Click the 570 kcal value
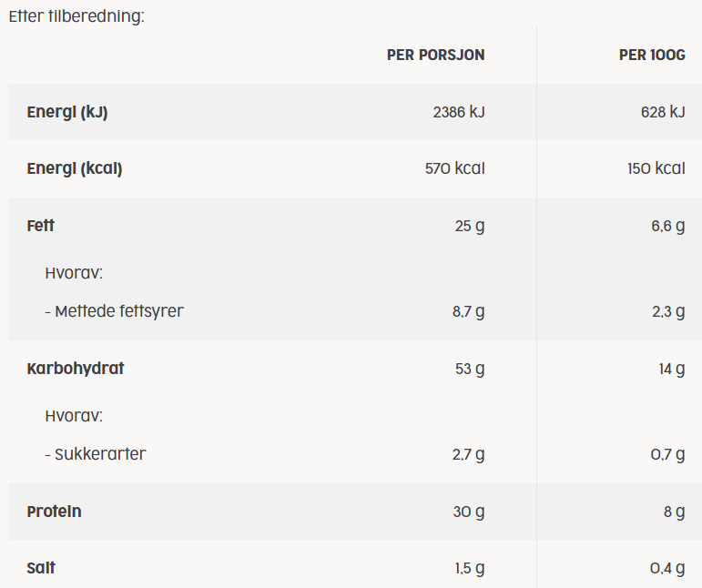 pos(455,168)
